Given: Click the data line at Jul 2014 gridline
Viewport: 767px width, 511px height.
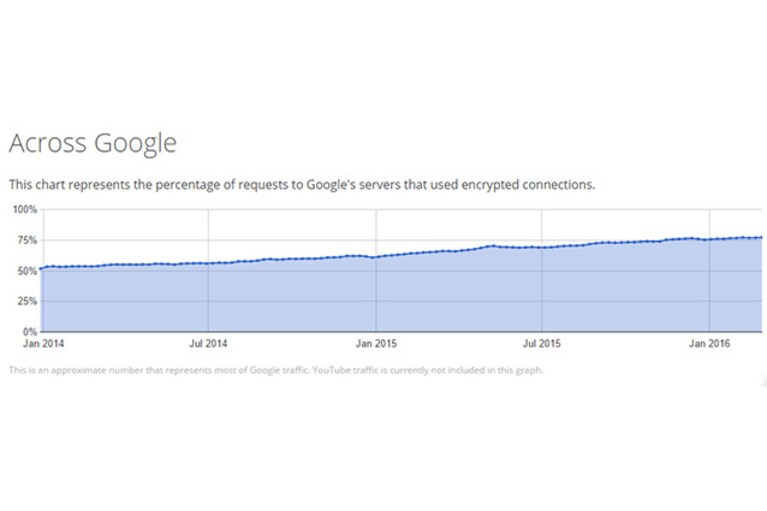Looking at the screenshot, I should coord(208,263).
